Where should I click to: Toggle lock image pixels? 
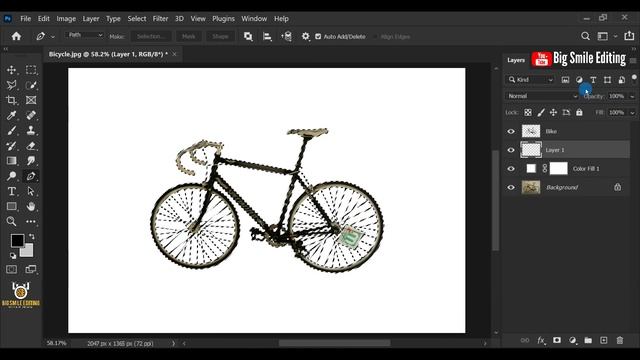coord(541,112)
